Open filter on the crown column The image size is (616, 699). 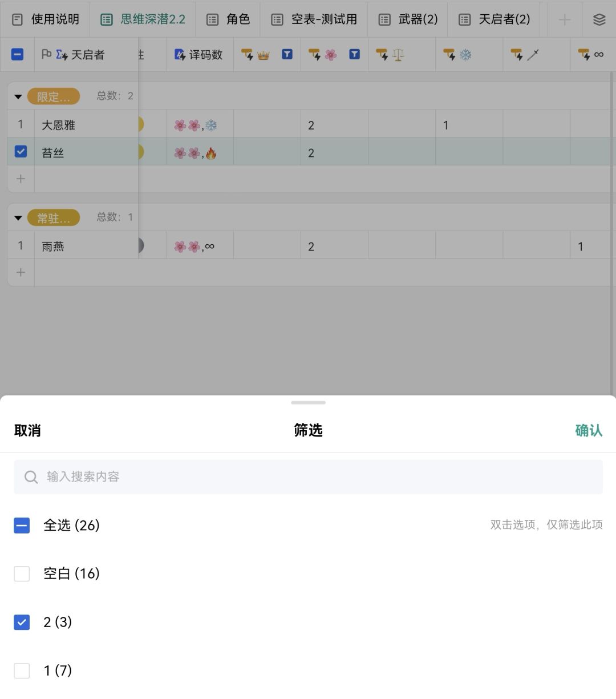(x=287, y=54)
